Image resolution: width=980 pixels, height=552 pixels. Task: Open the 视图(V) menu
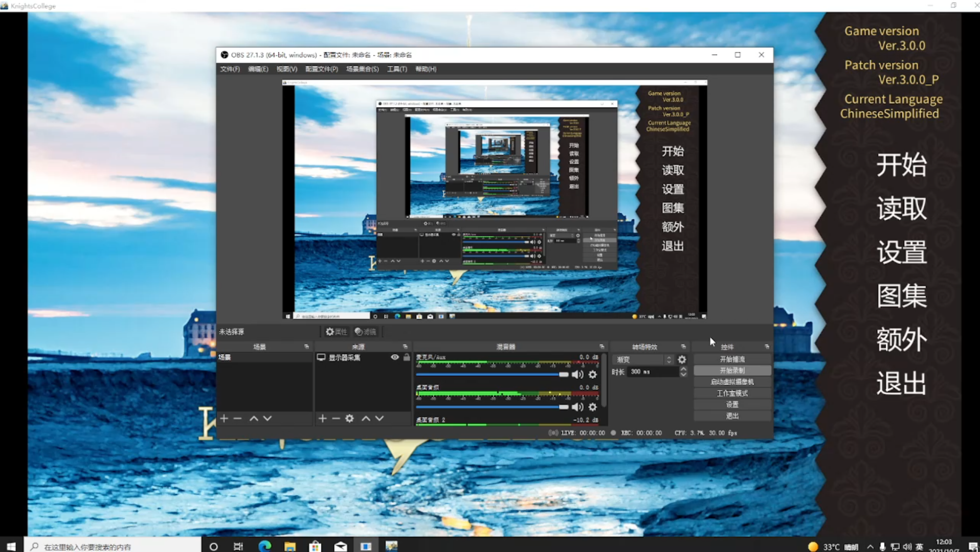286,69
